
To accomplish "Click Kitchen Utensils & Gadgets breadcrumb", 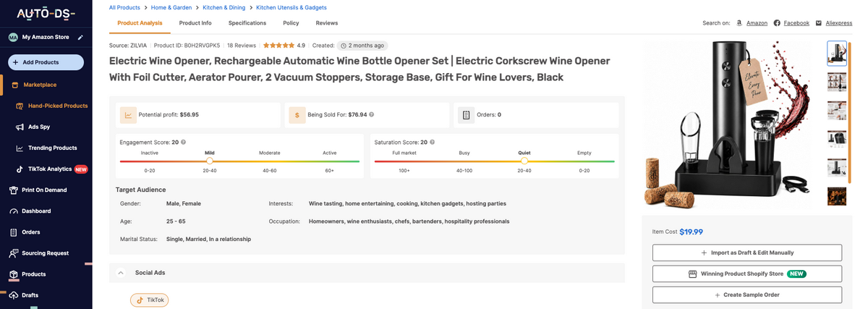I will 292,7.
